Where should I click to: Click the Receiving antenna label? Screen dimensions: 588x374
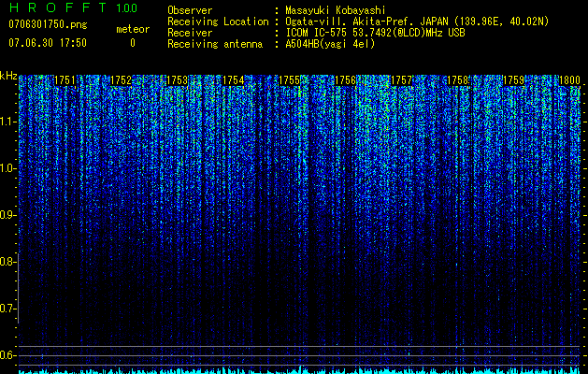(215, 44)
